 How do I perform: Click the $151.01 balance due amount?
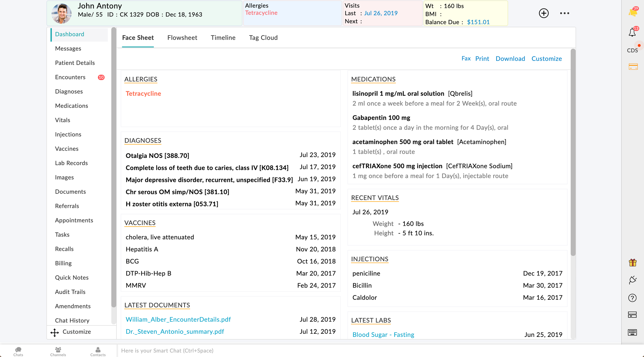tap(478, 22)
